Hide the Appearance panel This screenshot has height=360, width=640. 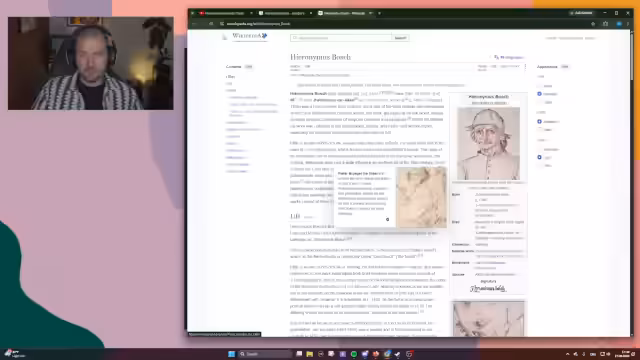point(564,67)
